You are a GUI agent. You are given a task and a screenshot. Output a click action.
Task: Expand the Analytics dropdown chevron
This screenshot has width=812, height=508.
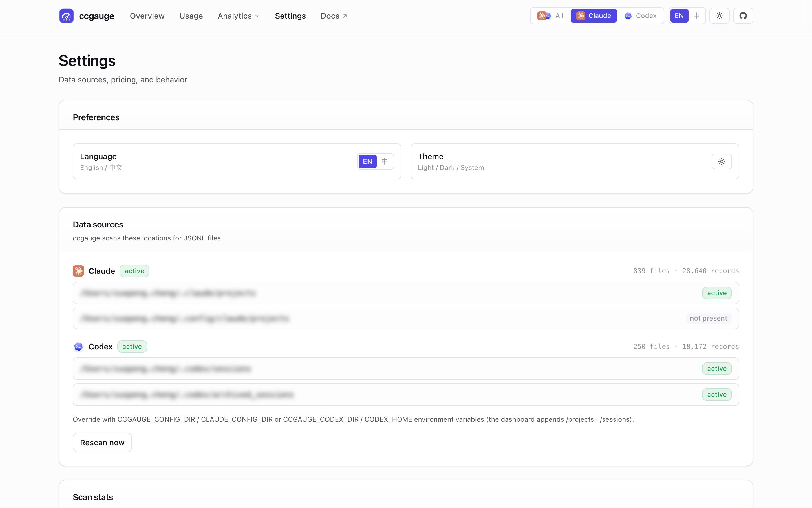coord(257,16)
